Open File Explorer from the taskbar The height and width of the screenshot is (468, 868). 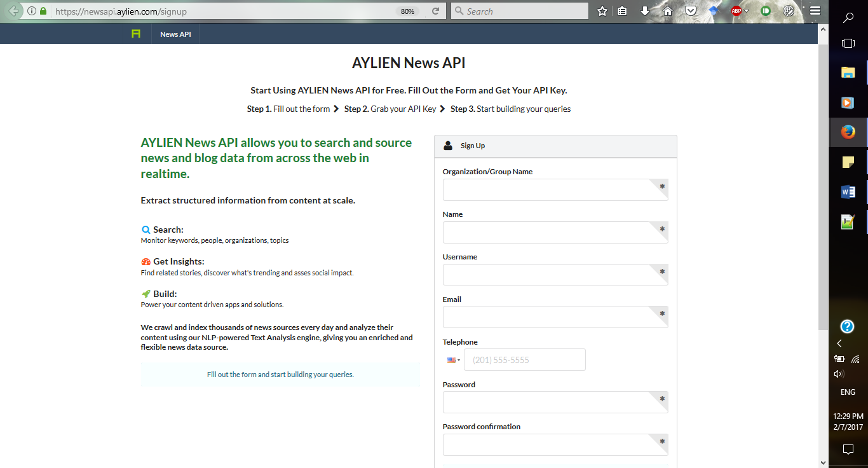coord(848,72)
